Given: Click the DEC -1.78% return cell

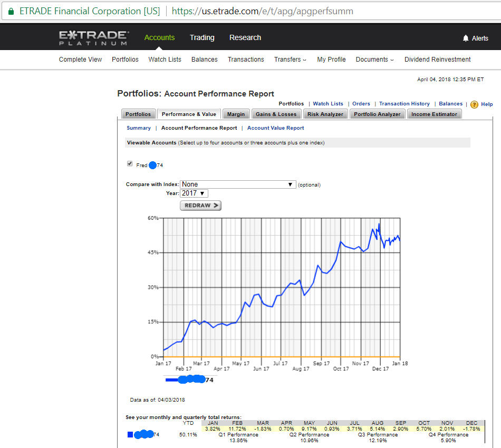Looking at the screenshot, I should click(x=471, y=429).
